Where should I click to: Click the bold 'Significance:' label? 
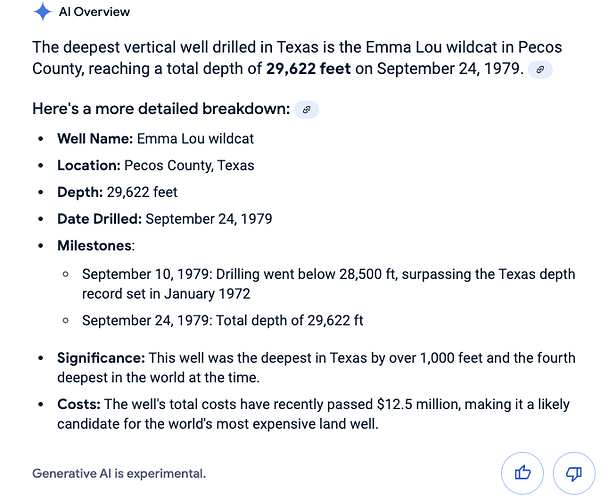tap(101, 358)
